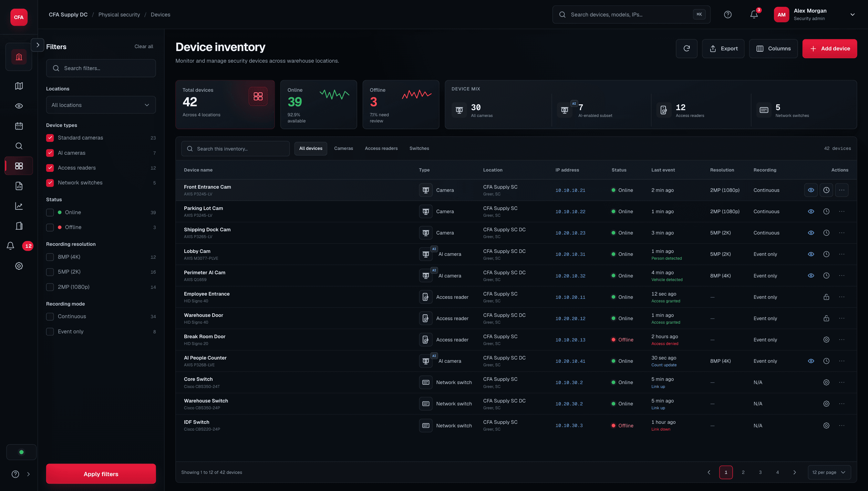The width and height of the screenshot is (868, 491).
Task: Open the All locations dropdown
Action: 101,105
